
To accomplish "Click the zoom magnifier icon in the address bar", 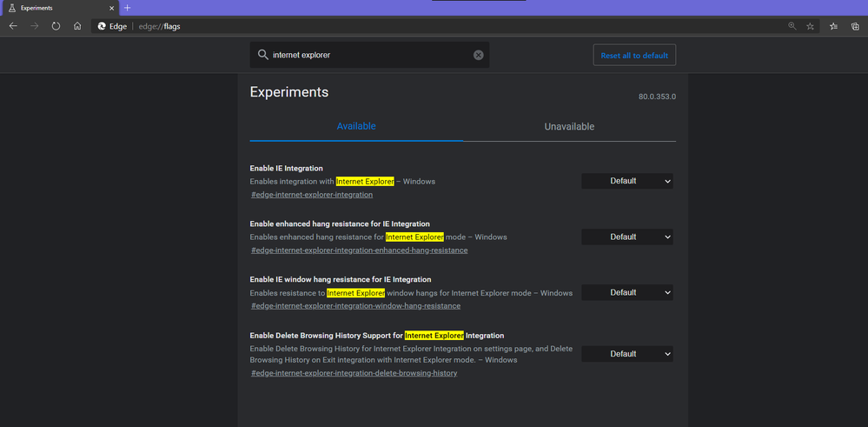I will tap(792, 26).
